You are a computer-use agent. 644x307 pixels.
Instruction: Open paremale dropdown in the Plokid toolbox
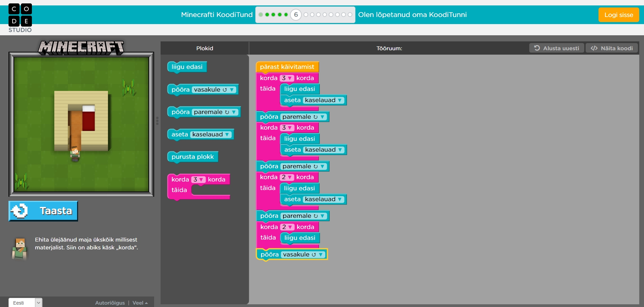point(215,112)
